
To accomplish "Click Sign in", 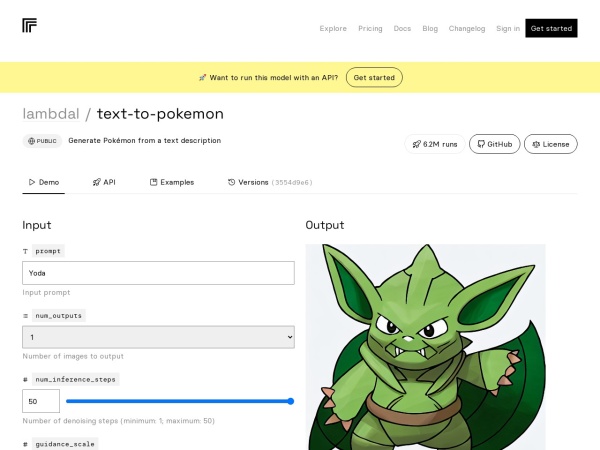I will pos(508,28).
